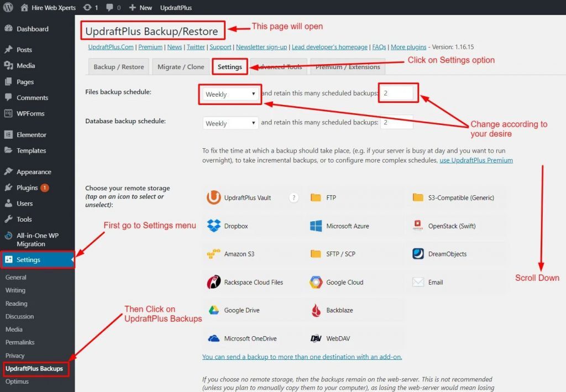The image size is (566, 392).
Task: Open the General settings submenu item
Action: [x=16, y=277]
